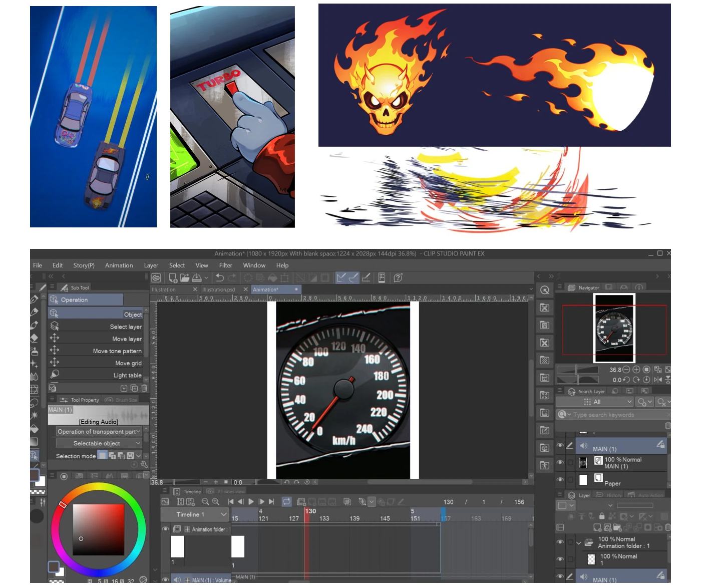Click the Operation tool group button
The height and width of the screenshot is (588, 701).
(x=86, y=300)
